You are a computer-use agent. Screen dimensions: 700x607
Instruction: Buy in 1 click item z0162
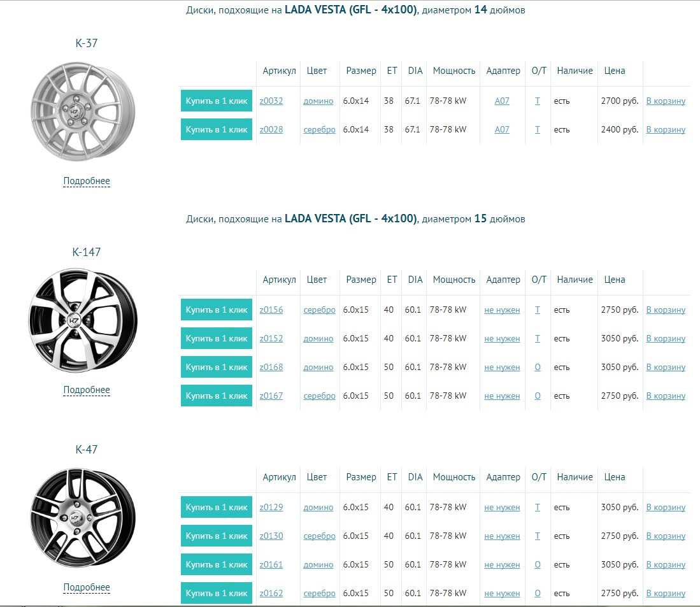pyautogui.click(x=217, y=593)
